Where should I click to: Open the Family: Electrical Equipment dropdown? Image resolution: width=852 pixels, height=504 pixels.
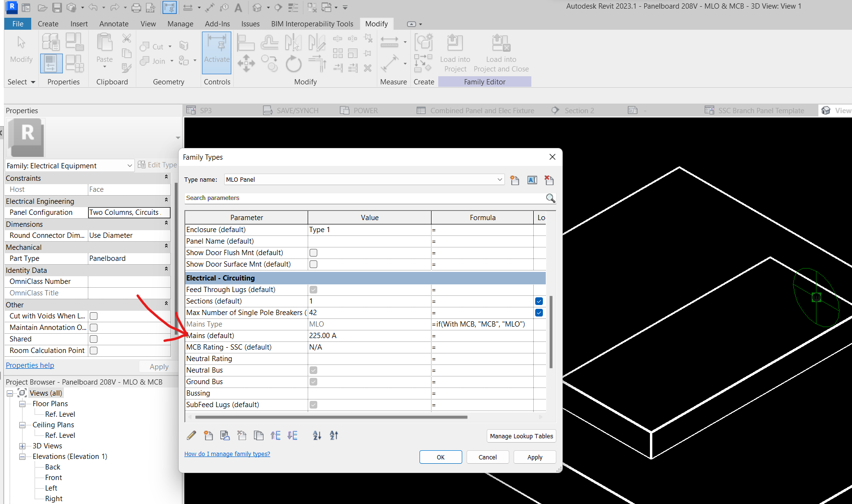pyautogui.click(x=129, y=165)
